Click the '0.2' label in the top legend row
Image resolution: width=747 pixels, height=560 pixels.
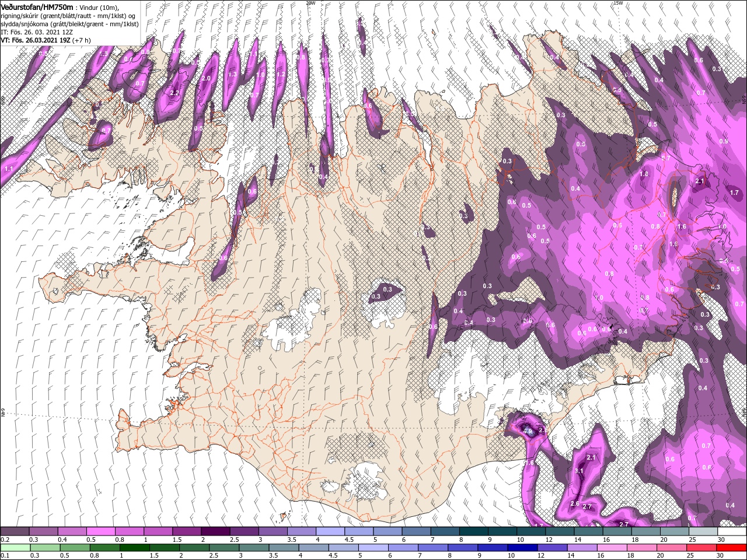[5, 540]
